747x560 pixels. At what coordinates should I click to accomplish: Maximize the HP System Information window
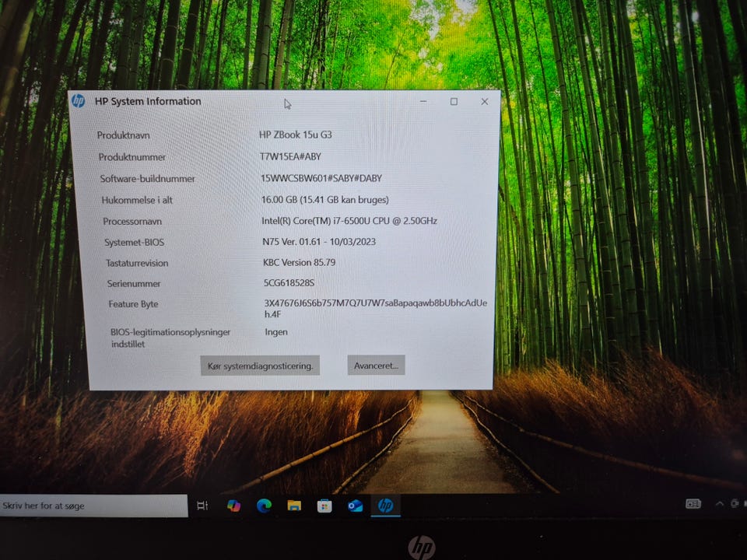[x=454, y=102]
